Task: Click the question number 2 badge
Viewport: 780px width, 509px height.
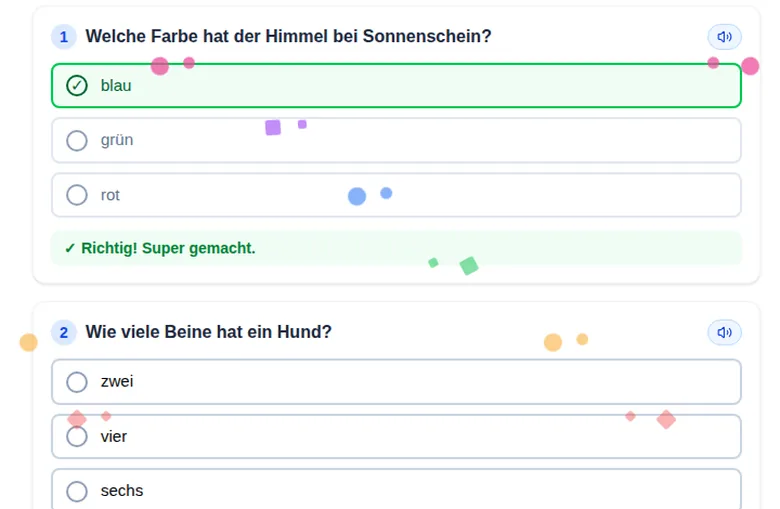Action: coord(64,332)
